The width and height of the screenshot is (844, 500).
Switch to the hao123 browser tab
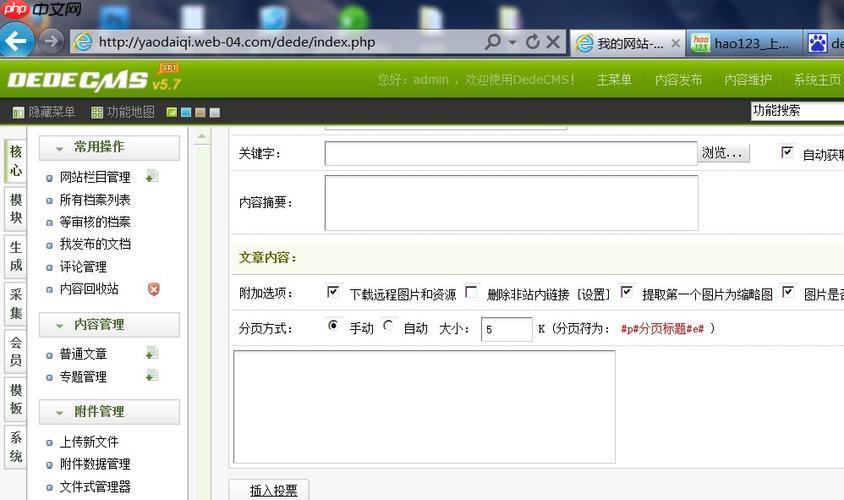pos(745,43)
